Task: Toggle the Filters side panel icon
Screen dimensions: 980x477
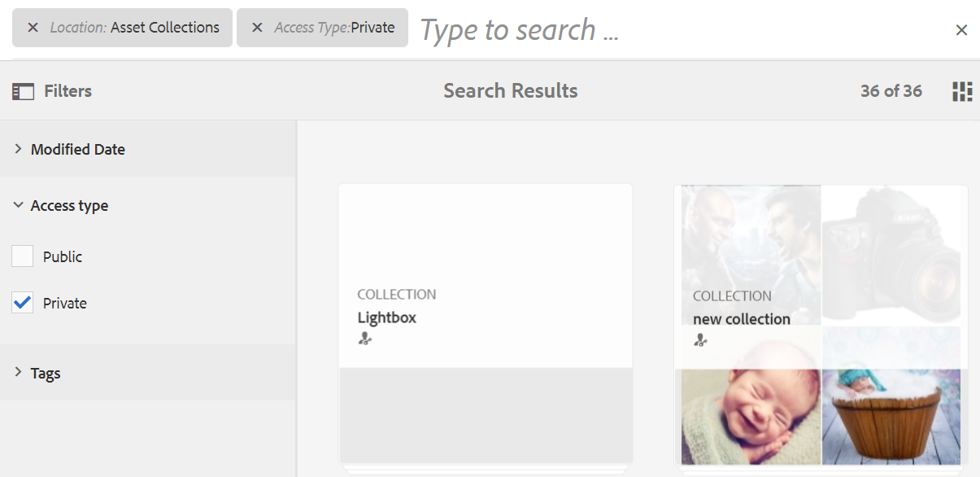Action: 23,91
